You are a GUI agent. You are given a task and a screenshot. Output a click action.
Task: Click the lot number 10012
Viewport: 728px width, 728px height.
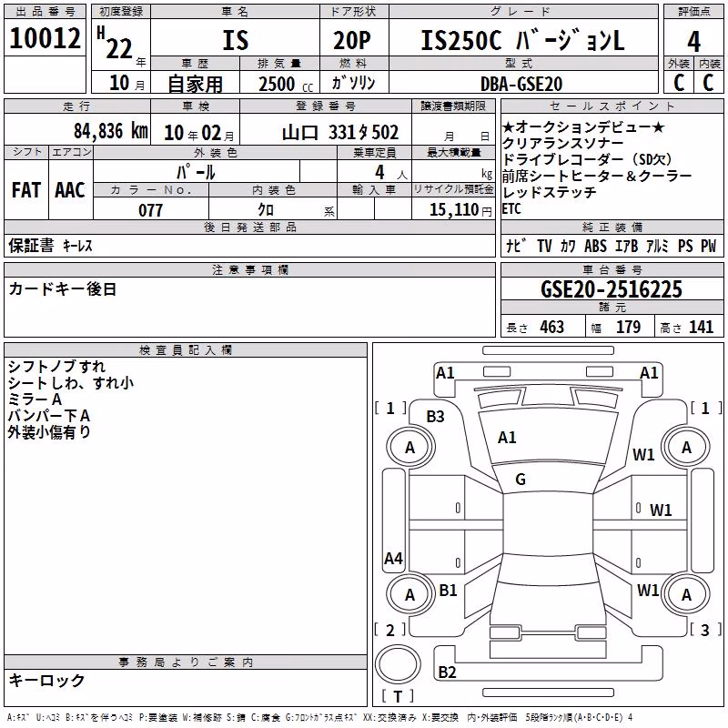(x=45, y=38)
